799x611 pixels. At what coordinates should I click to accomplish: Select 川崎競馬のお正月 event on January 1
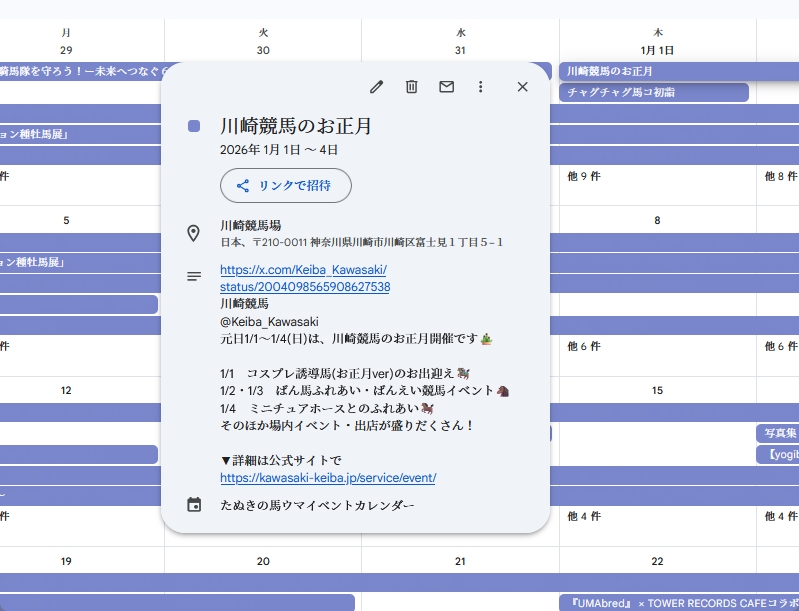point(654,71)
